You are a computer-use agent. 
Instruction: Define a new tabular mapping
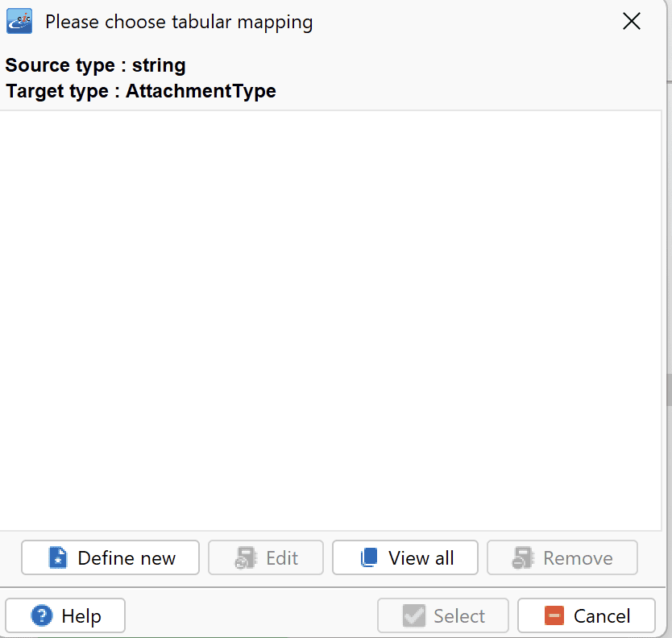tap(110, 557)
